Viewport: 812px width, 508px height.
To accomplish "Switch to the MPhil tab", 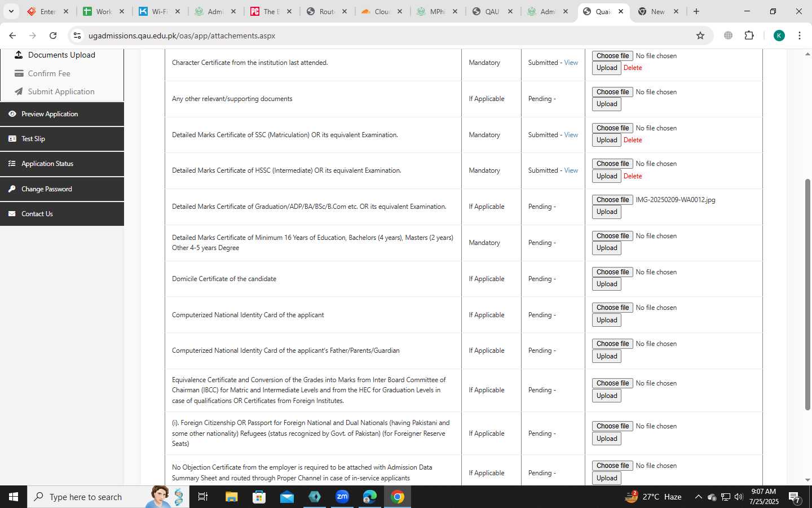I will coord(436,11).
